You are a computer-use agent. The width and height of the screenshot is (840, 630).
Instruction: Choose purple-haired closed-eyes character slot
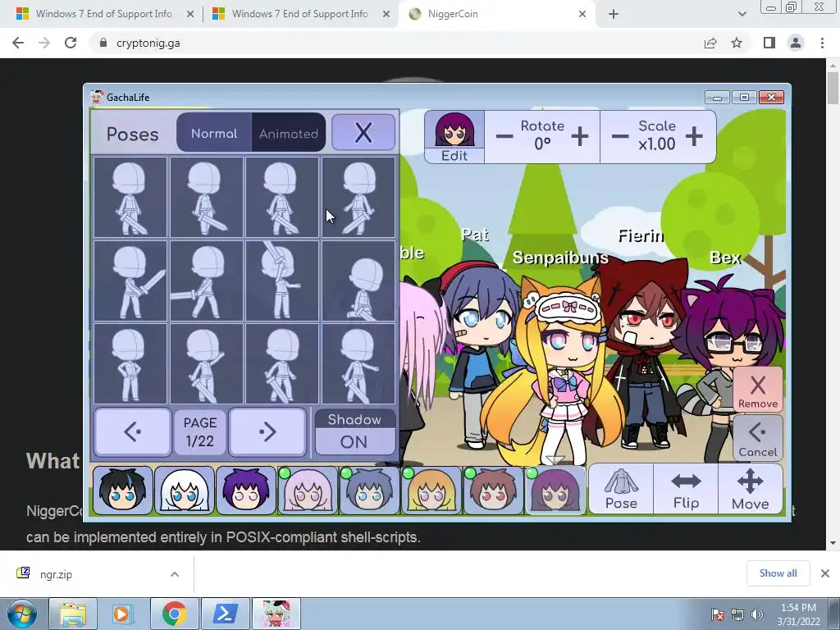pos(246,491)
